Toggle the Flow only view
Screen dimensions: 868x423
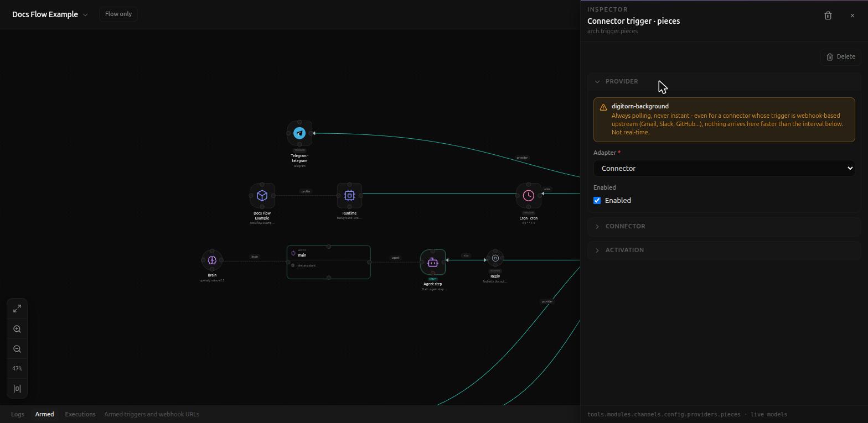[x=118, y=14]
